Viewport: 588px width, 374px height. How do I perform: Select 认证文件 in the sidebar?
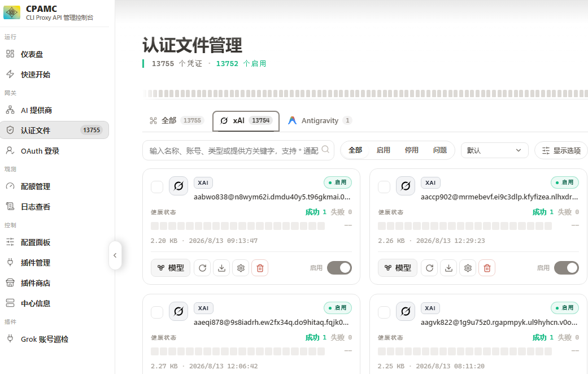pyautogui.click(x=54, y=130)
